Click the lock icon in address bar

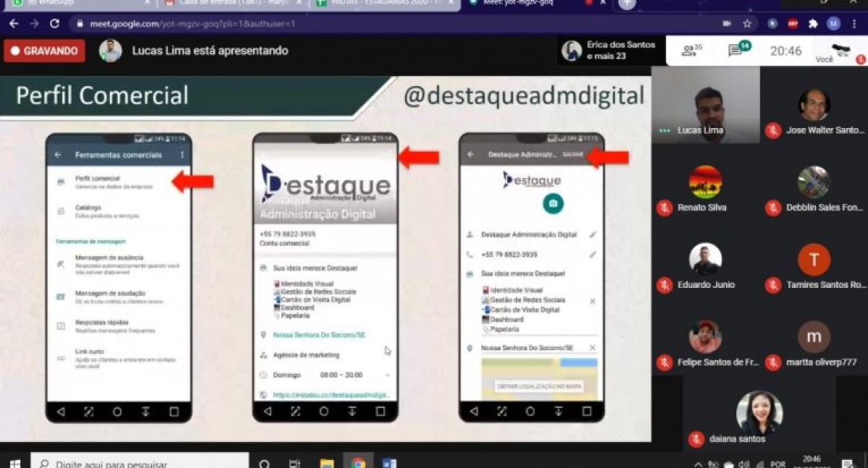click(80, 24)
